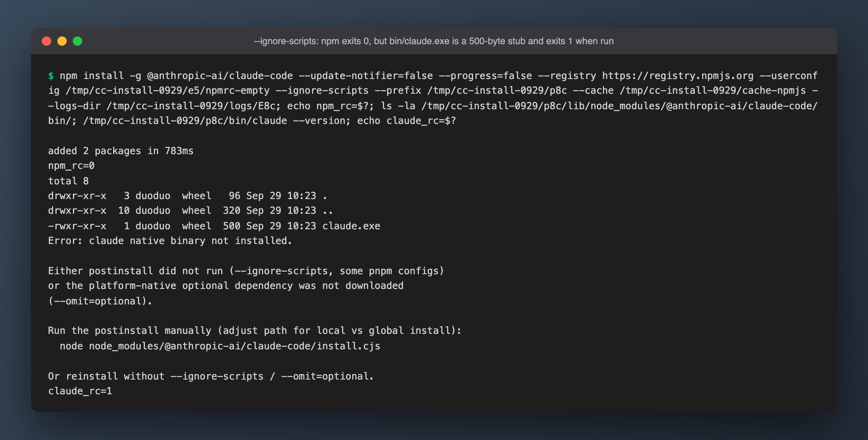Click the '500' file size value
This screenshot has height=440, width=868.
click(x=231, y=226)
